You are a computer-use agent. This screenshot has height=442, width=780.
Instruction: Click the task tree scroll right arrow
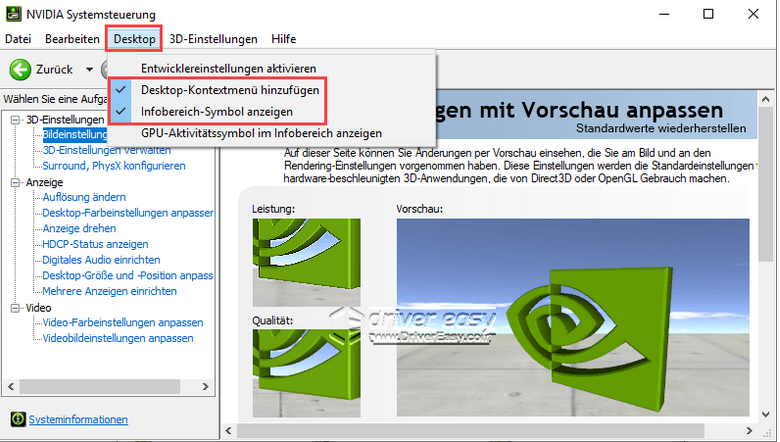205,386
